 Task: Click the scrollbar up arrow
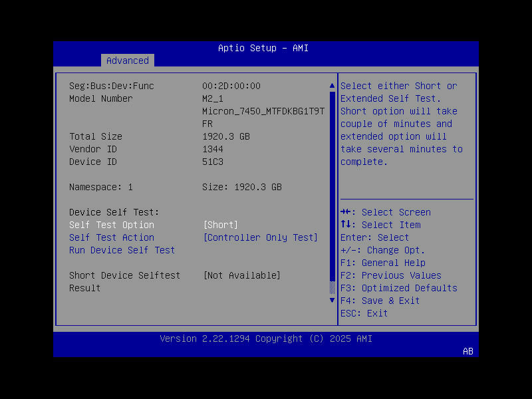click(331, 85)
